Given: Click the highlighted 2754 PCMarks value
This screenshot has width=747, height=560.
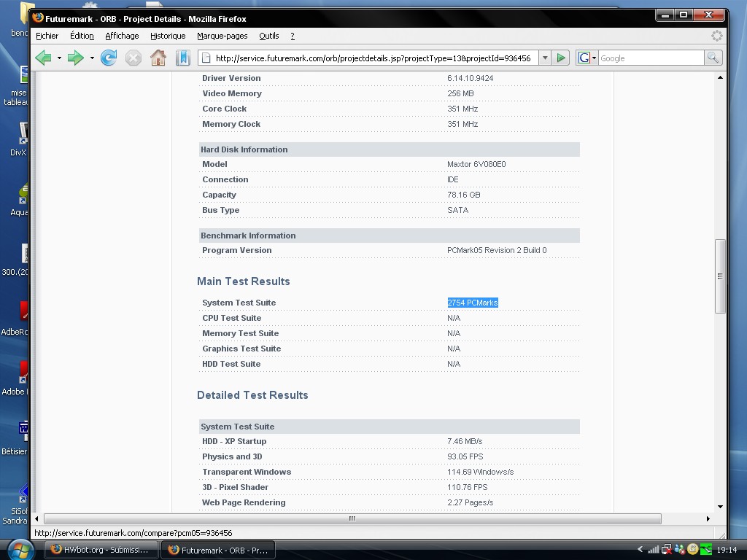Looking at the screenshot, I should [x=473, y=303].
